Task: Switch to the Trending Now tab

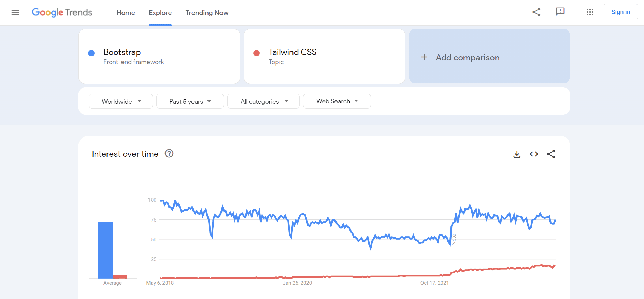Action: tap(207, 13)
